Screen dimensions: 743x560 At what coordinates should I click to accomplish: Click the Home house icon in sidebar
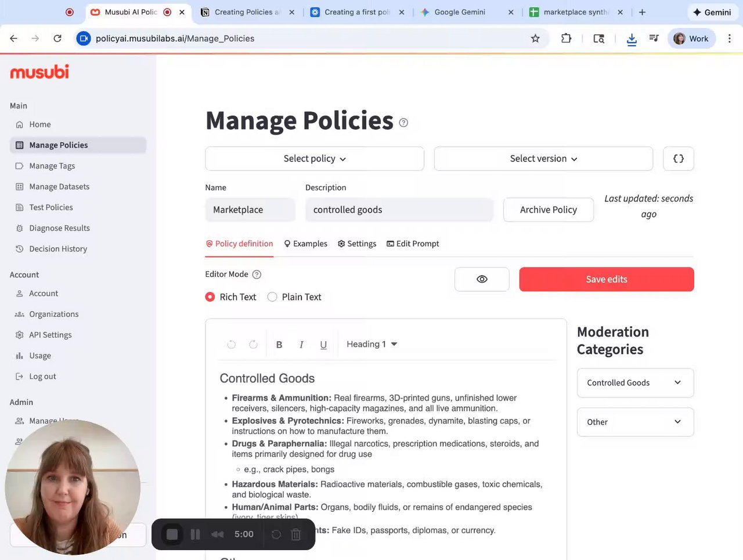(19, 124)
